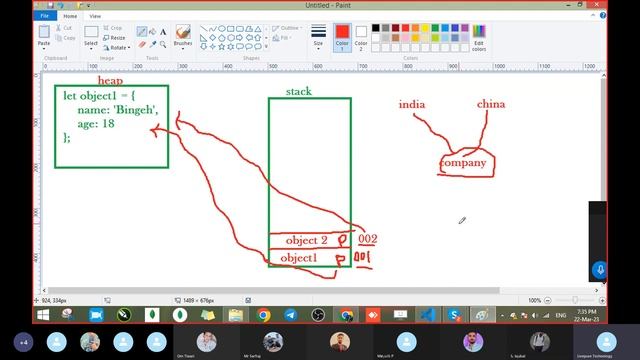This screenshot has width=640, height=360.
Task: Pick the green color swatch
Action: (x=435, y=28)
